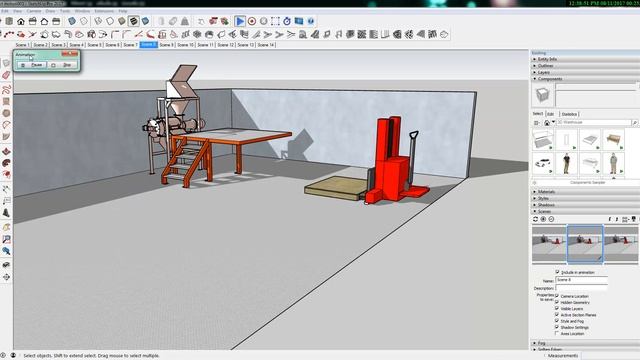The width and height of the screenshot is (640, 360).
Task: Open the Edit tab in Components
Action: [551, 114]
